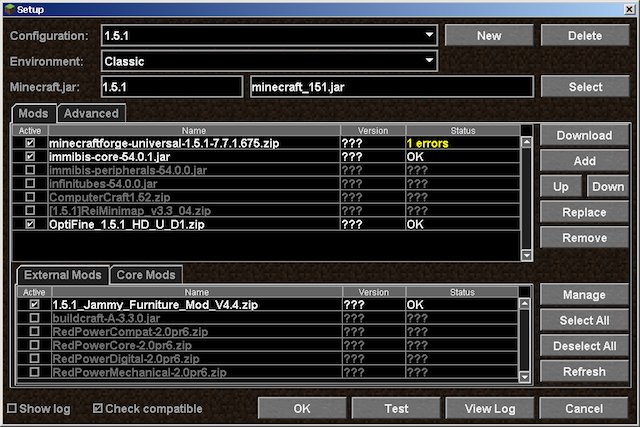Uncheck immibis-core-54.0.1.jar active checkbox
Screen dimensions: 640x427
coord(30,156)
